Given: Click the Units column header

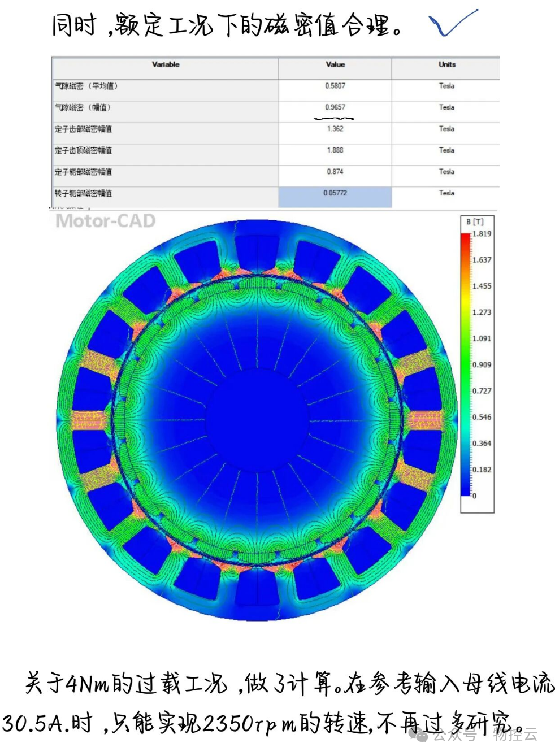Looking at the screenshot, I should (x=446, y=65).
